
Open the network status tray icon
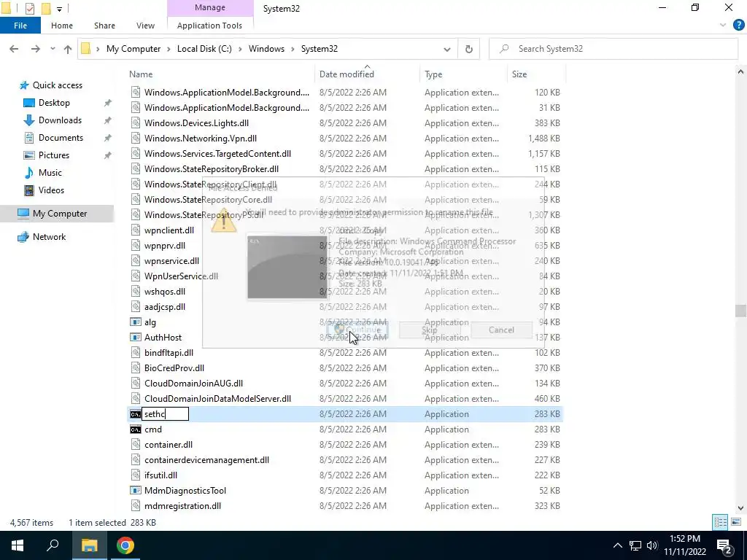[635, 545]
